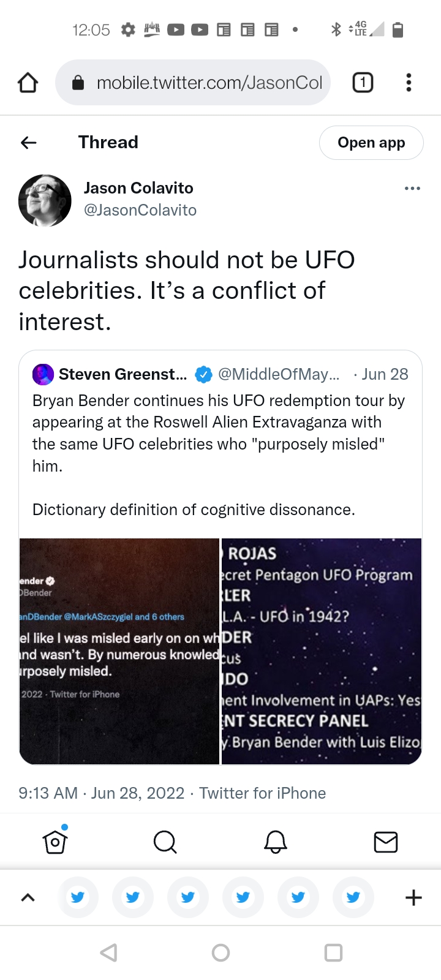Open the Twitter search tab
The height and width of the screenshot is (980, 441).
[165, 842]
